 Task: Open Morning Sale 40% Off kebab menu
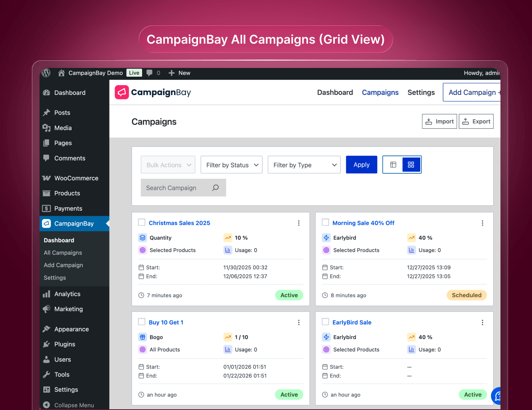482,223
